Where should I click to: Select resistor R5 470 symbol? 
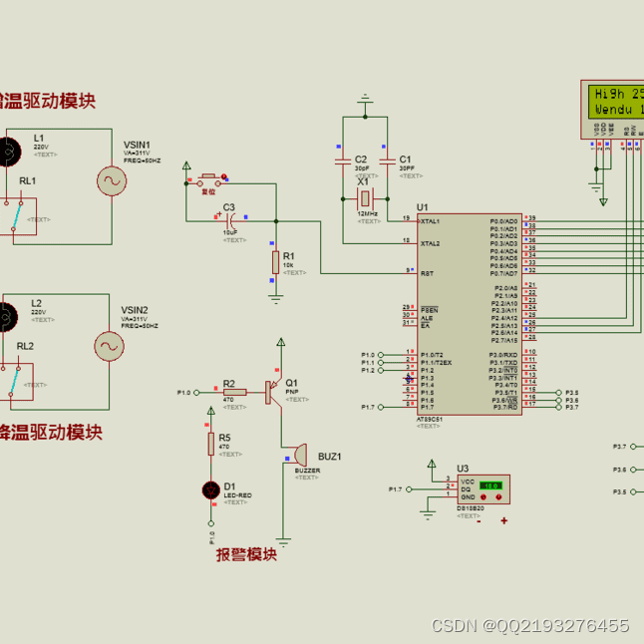tap(211, 444)
